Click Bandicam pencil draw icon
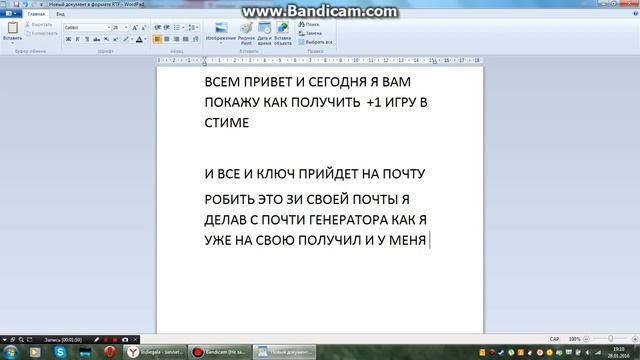 pos(97,340)
